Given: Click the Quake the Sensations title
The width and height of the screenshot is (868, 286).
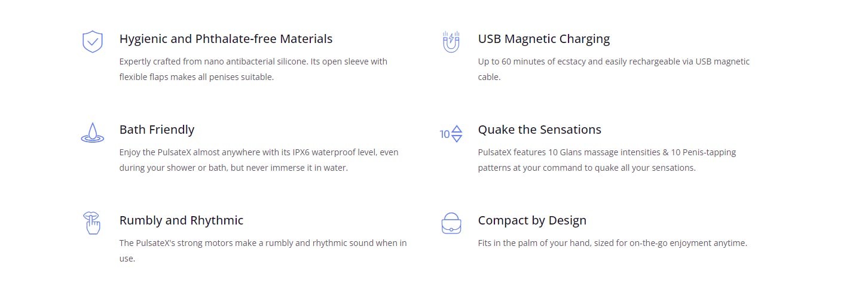Looking at the screenshot, I should point(540,130).
